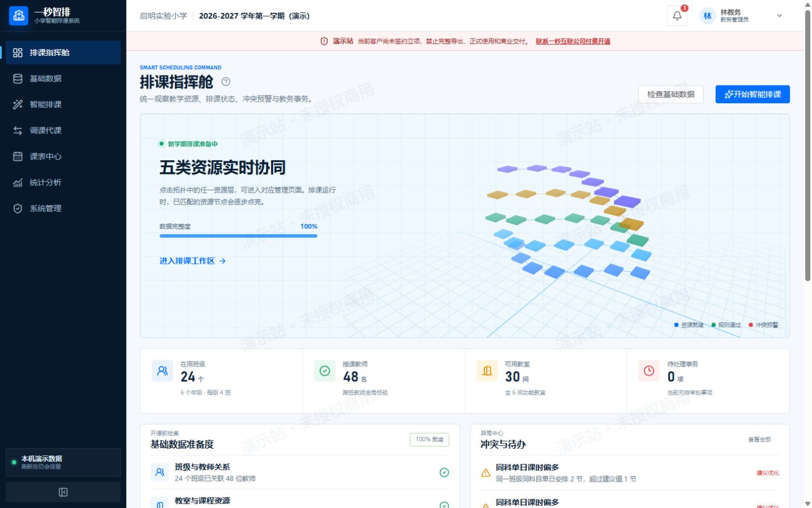
Task: Click the 待处理事务 clock icon
Action: [x=649, y=371]
